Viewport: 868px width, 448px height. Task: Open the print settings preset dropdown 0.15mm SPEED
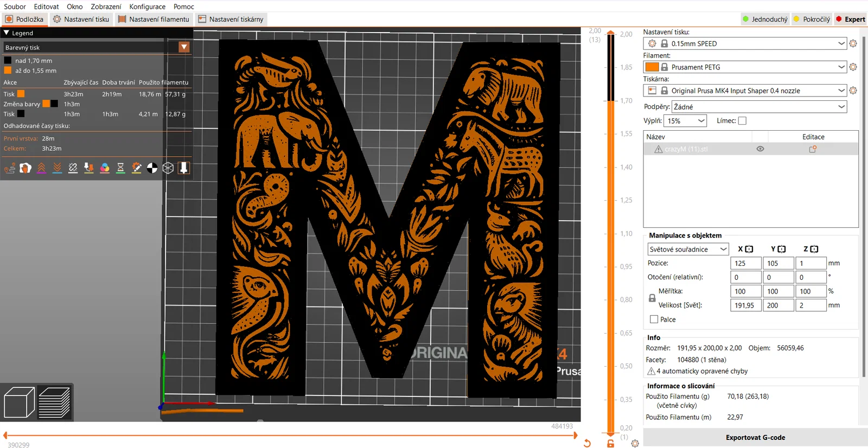[745, 43]
